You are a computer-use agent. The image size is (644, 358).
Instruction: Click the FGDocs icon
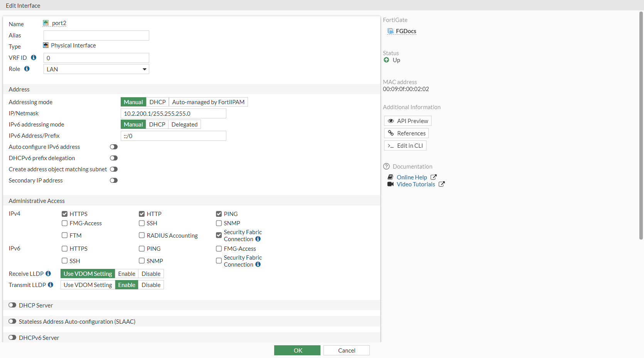(391, 31)
